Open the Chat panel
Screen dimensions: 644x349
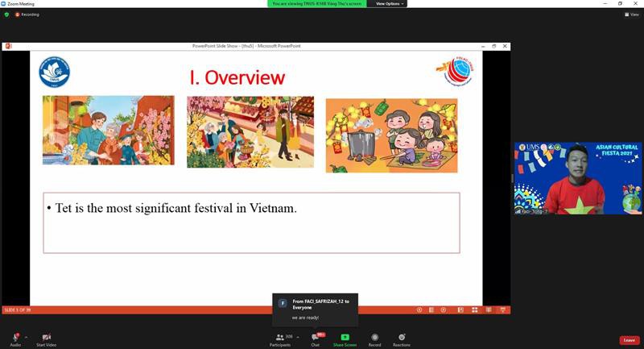tap(315, 338)
